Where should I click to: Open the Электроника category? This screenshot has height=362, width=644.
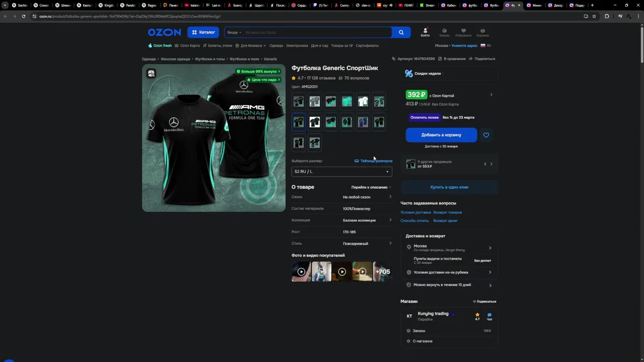coord(297,46)
